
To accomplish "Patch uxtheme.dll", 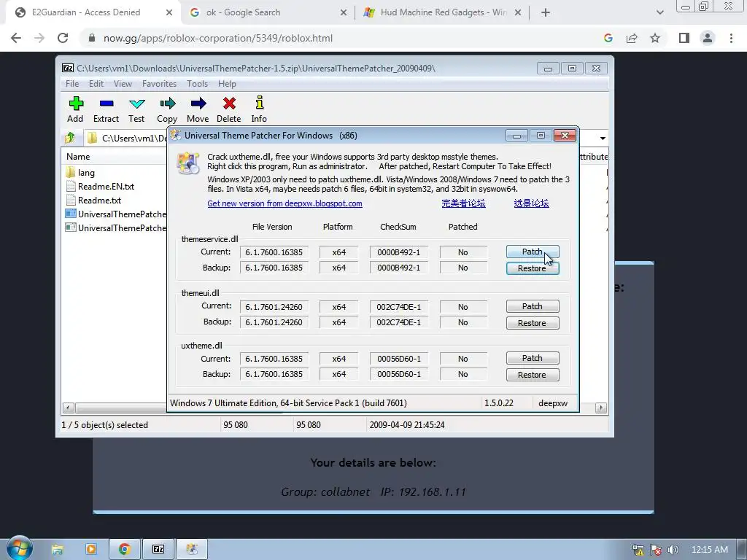I will pyautogui.click(x=533, y=358).
